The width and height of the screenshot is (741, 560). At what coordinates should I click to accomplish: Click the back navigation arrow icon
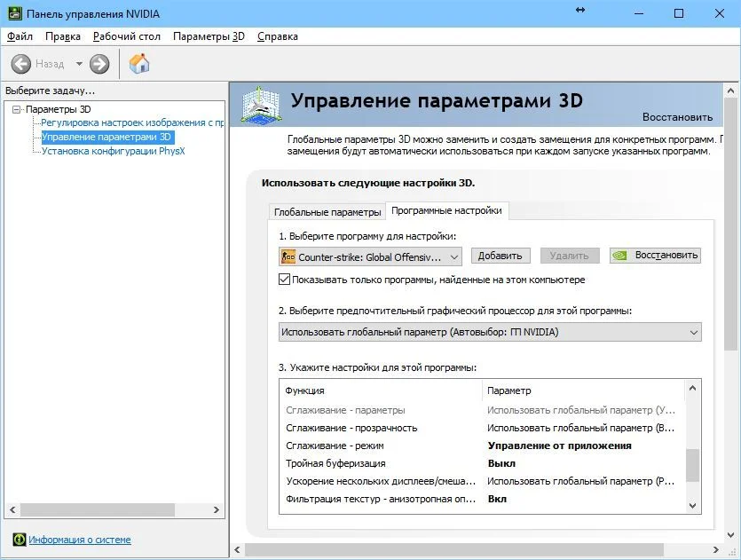click(x=20, y=63)
